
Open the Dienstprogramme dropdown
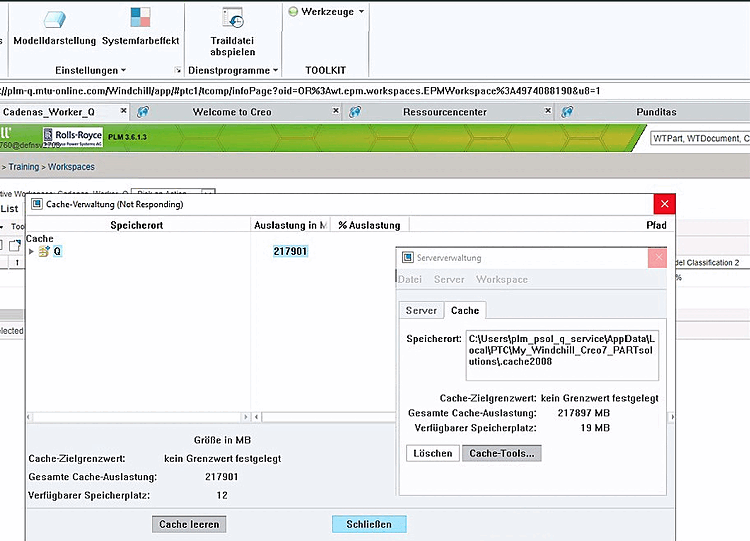[x=233, y=70]
